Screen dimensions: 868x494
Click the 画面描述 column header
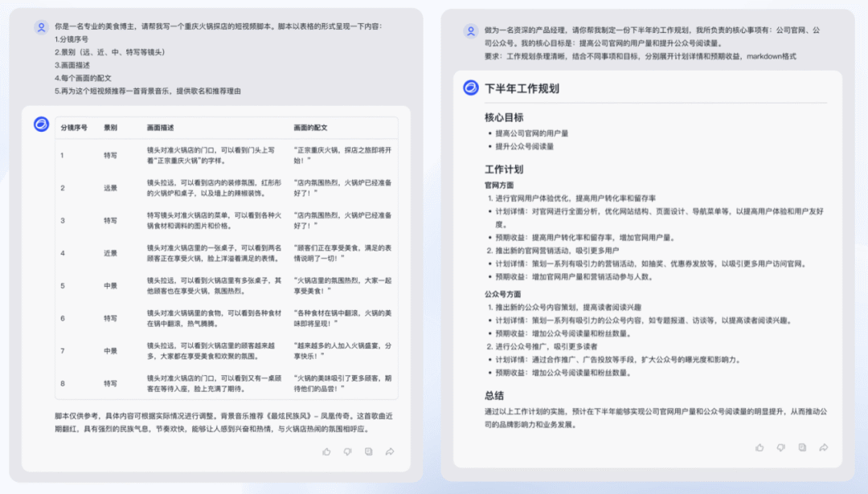point(160,128)
